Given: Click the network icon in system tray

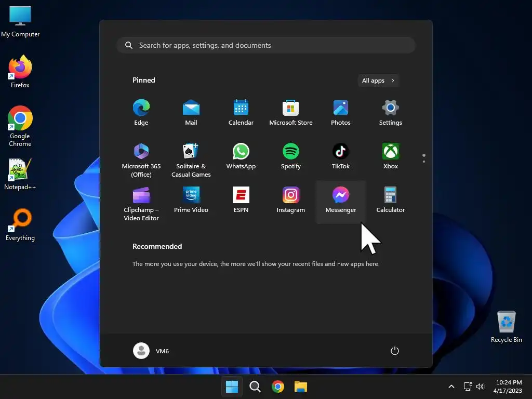Looking at the screenshot, I should 468,387.
